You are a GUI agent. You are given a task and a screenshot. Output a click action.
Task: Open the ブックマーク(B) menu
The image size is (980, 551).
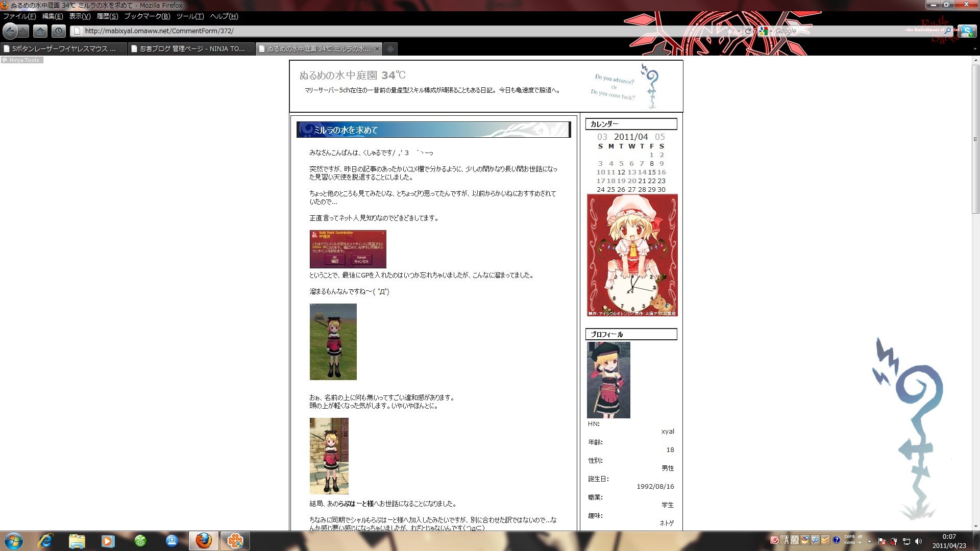[147, 16]
